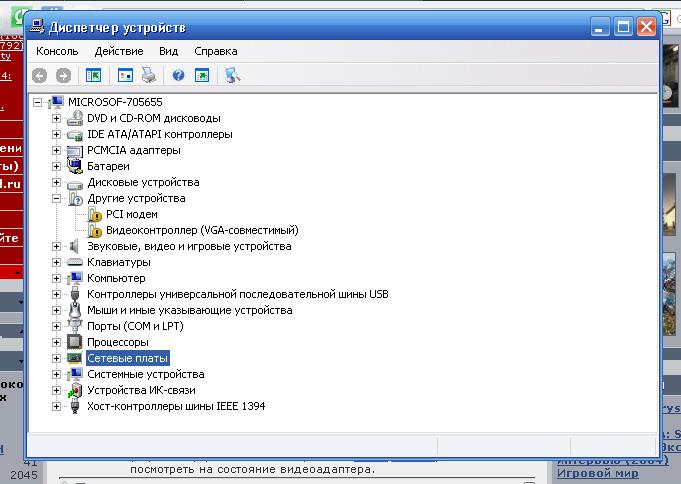Click the Диспетчер устройств title bar icon
681x484 pixels.
click(36, 27)
